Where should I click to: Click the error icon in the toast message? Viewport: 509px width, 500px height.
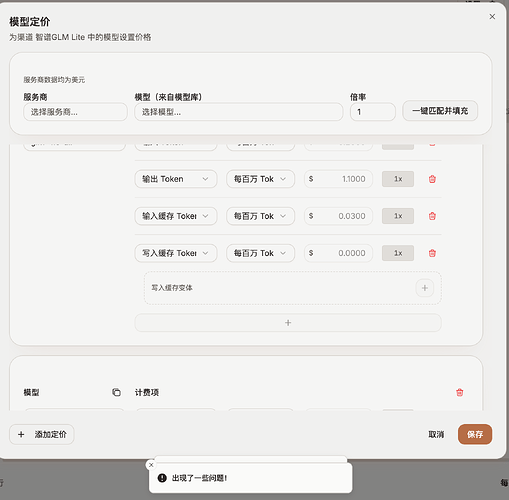[162, 478]
